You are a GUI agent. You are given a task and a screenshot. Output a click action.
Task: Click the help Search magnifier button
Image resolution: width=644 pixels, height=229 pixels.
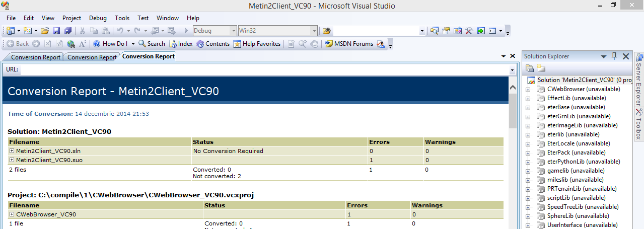[x=152, y=44]
